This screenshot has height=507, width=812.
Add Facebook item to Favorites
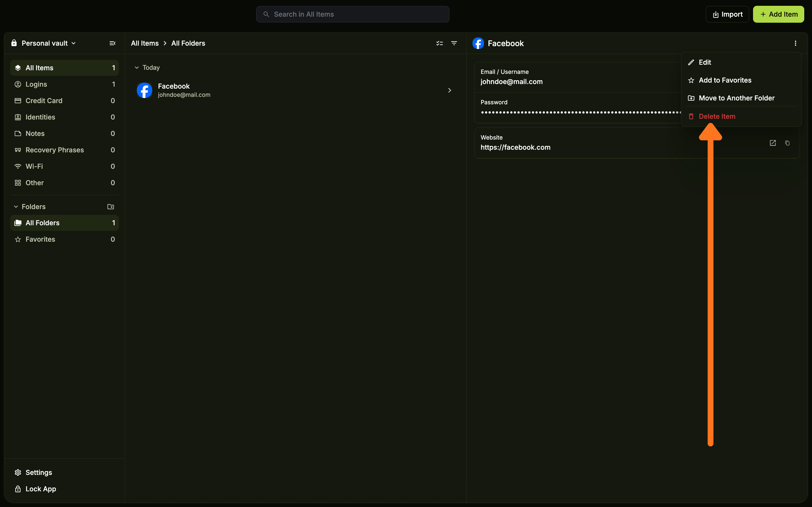(x=725, y=80)
